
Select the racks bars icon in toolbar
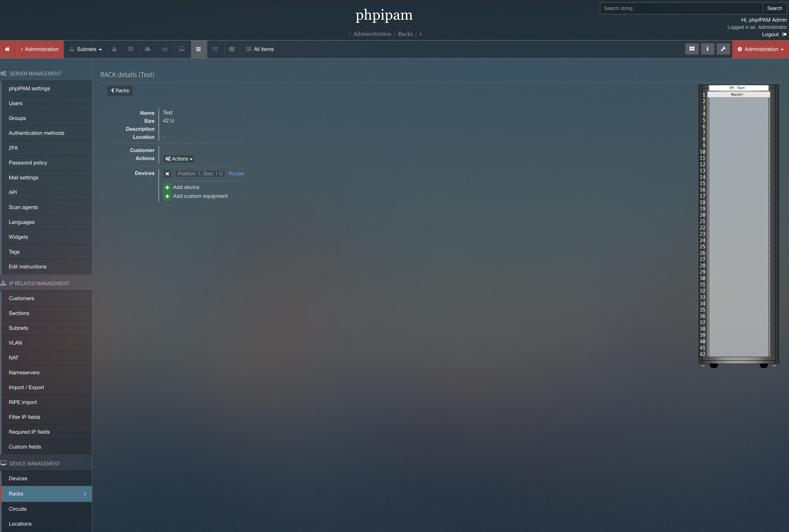point(198,49)
